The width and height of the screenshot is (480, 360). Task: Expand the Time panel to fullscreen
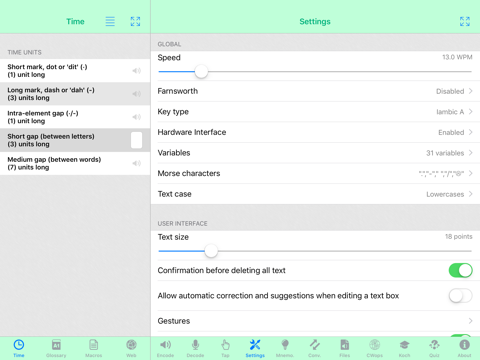[x=135, y=22]
